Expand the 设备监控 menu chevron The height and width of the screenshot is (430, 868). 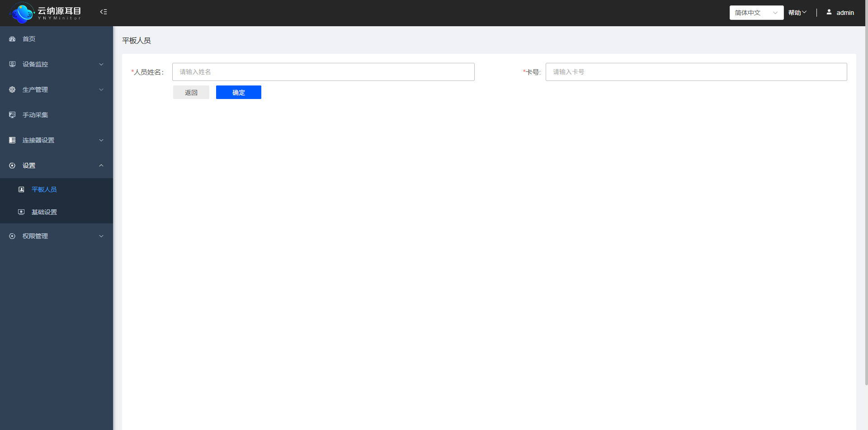click(x=101, y=64)
